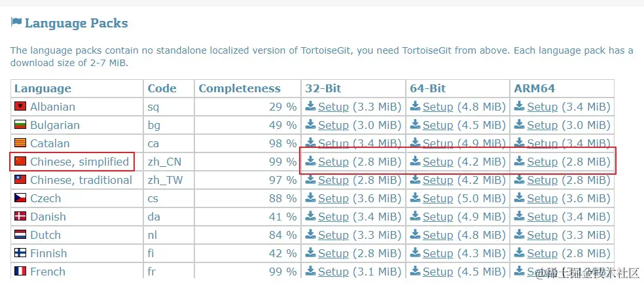Download Bulgarian ARM64 Setup link

542,125
